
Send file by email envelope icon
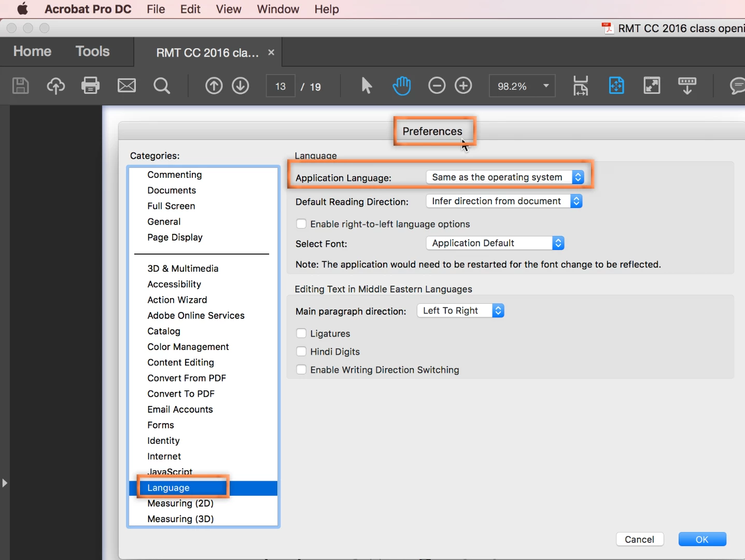click(126, 86)
